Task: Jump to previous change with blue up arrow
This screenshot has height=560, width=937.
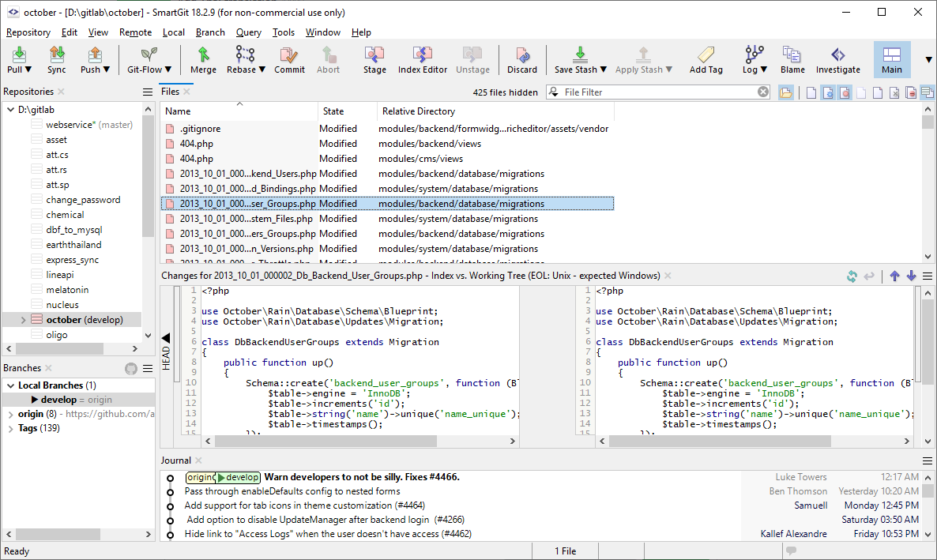Action: (894, 276)
